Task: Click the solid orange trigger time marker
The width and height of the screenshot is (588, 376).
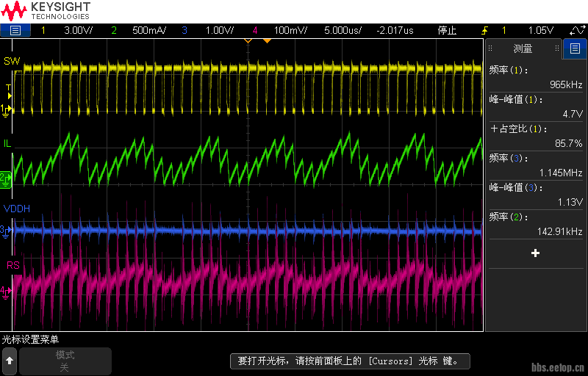Action: click(267, 41)
